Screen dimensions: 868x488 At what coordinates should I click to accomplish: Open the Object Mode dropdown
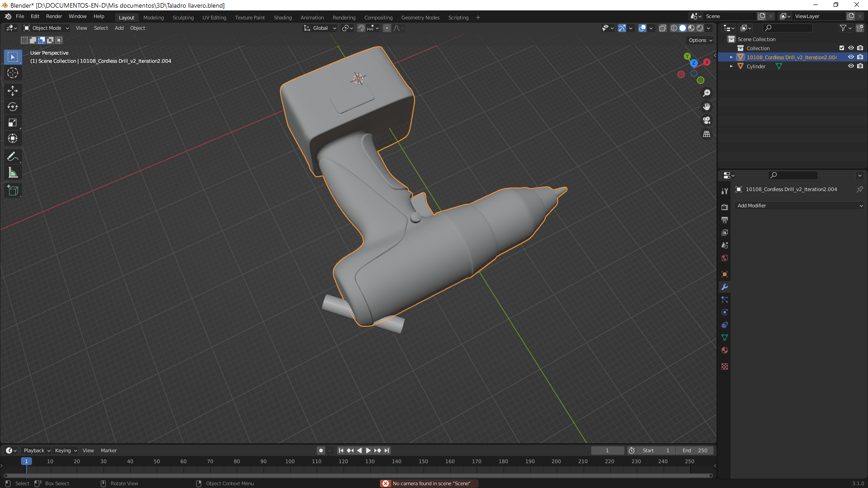click(47, 28)
